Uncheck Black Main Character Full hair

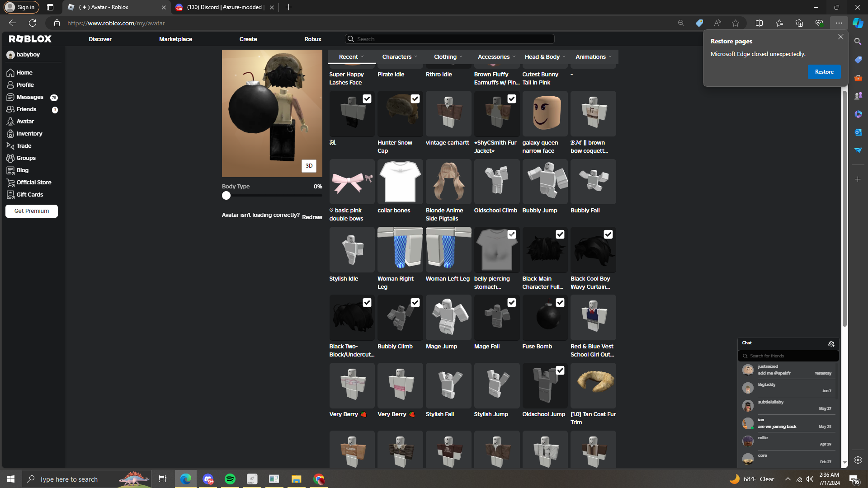[x=560, y=235]
